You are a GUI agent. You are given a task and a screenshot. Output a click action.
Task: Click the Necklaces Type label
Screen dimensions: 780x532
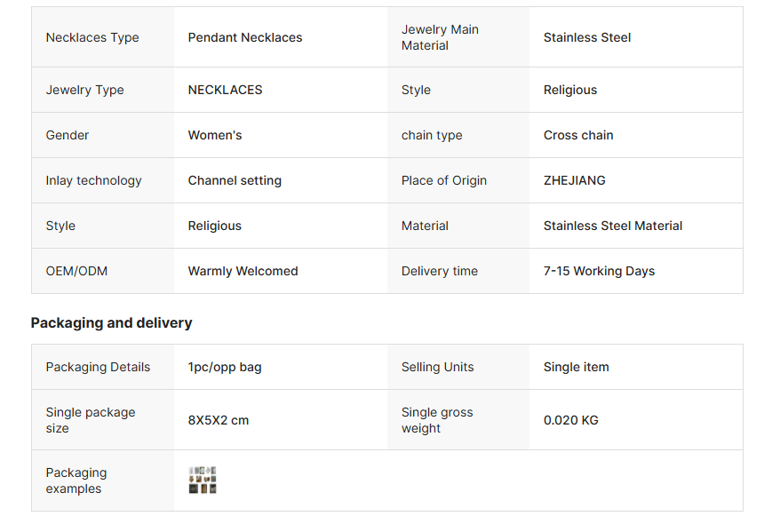coord(92,37)
